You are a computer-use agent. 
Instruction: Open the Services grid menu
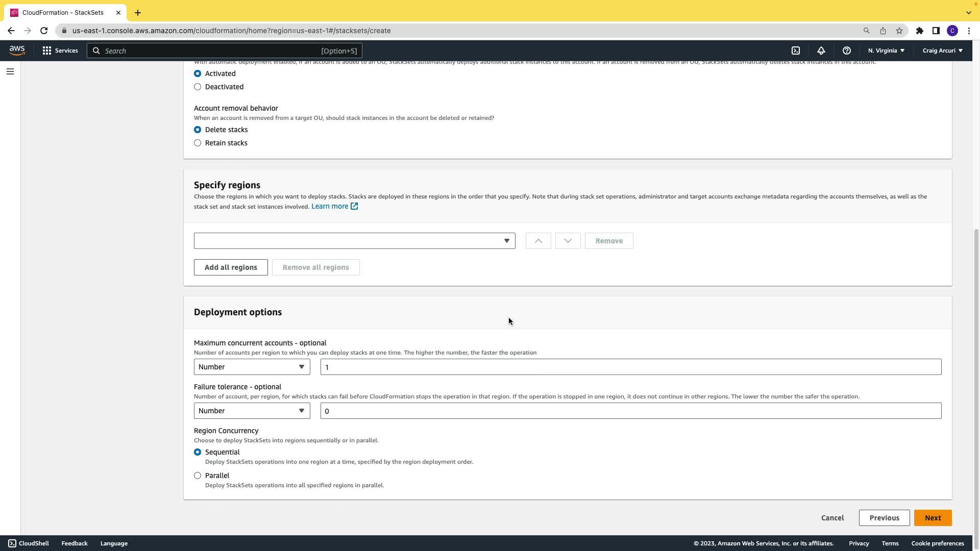(x=60, y=51)
